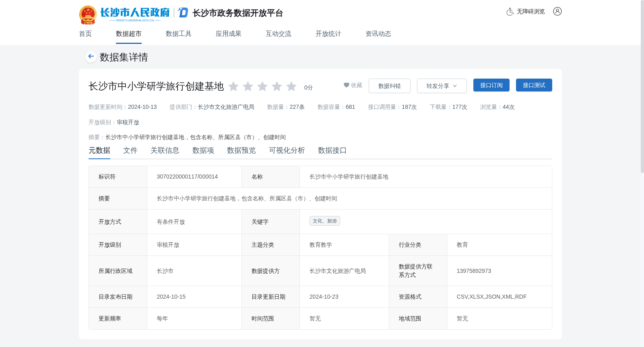644x347 pixels.
Task: Switch to the 可视化分析 tab
Action: pyautogui.click(x=287, y=150)
